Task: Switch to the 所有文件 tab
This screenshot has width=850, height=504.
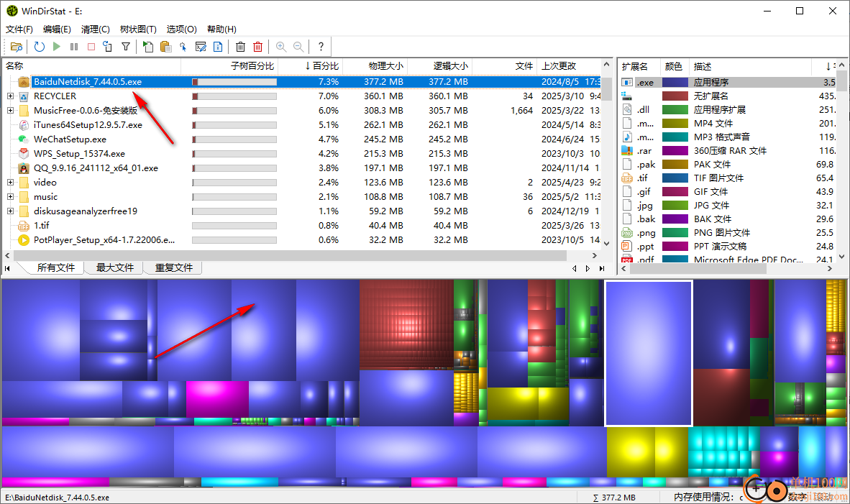Action: pyautogui.click(x=56, y=267)
